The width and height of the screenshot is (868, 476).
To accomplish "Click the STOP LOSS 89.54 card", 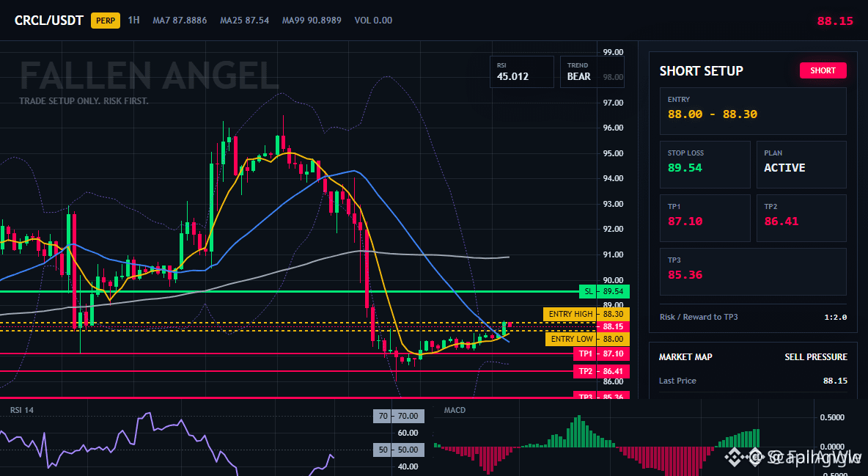I will [x=705, y=164].
